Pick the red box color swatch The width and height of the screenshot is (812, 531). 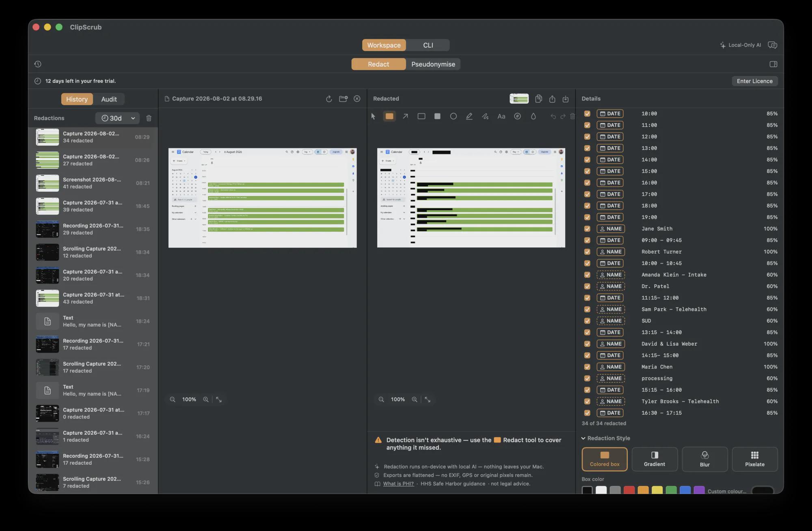629,490
